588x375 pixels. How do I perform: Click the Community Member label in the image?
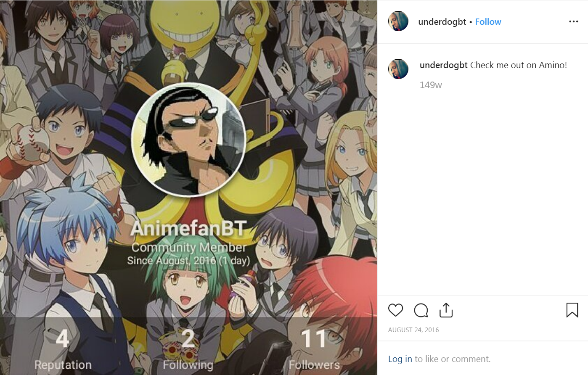pos(189,248)
